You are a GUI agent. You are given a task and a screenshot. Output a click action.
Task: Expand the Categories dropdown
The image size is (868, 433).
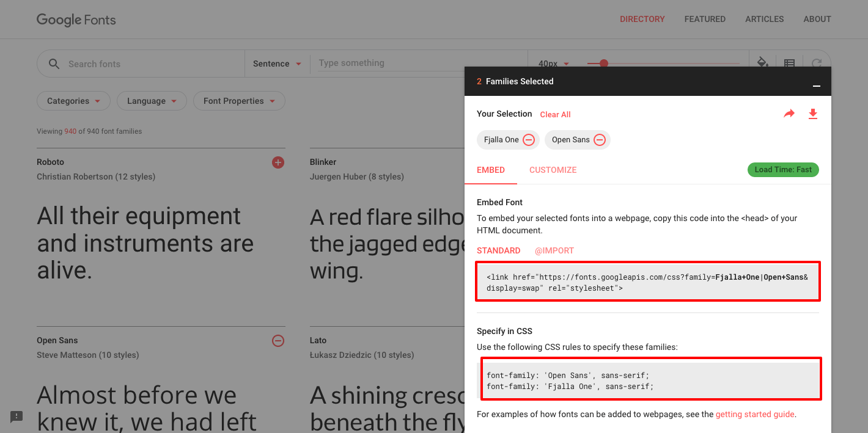pos(73,101)
